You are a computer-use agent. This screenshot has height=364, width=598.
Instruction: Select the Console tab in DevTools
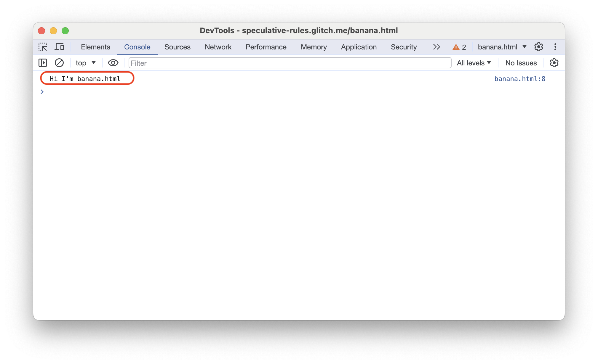coord(137,47)
